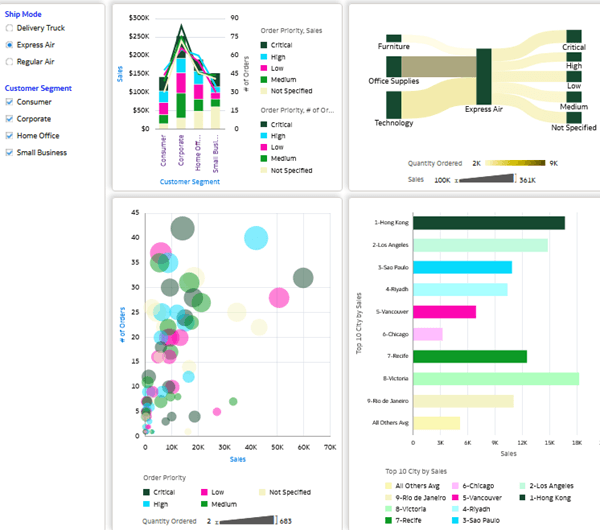Image resolution: width=600 pixels, height=530 pixels.
Task: Select the Express Air radio button
Action: click(10, 45)
